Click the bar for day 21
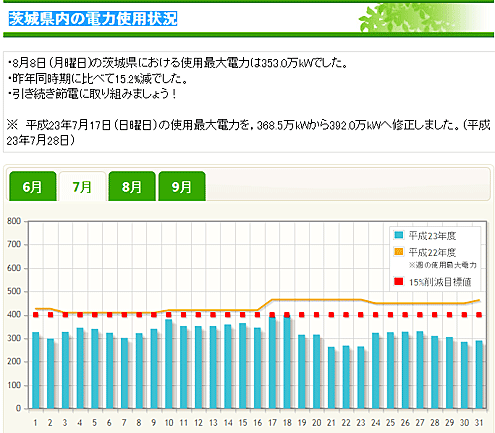Screen dimensions: 495x433 click(x=331, y=378)
